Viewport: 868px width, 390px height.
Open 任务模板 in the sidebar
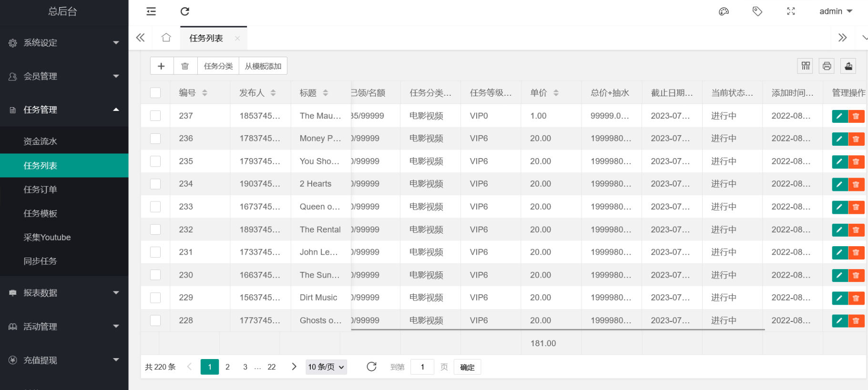[64, 213]
